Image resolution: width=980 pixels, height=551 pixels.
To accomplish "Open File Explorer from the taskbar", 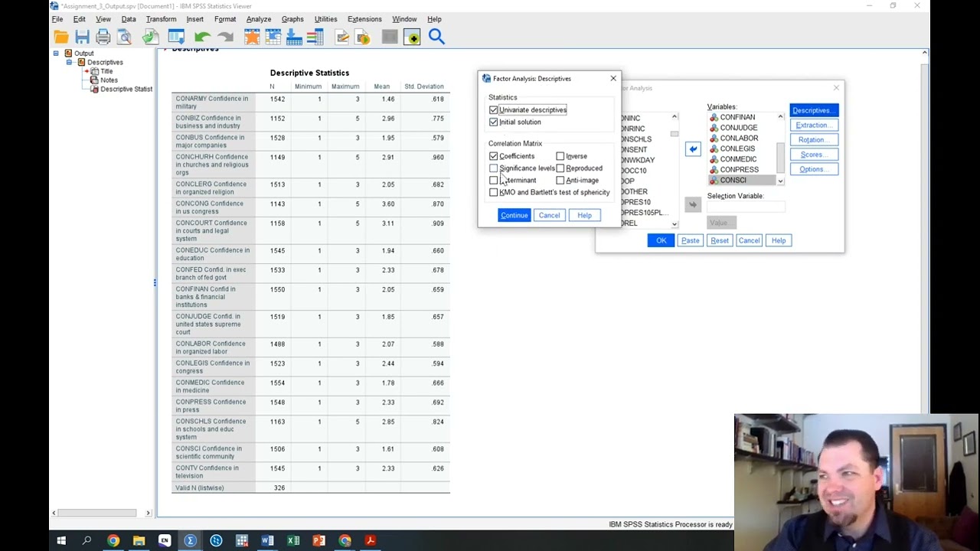I will tap(139, 541).
